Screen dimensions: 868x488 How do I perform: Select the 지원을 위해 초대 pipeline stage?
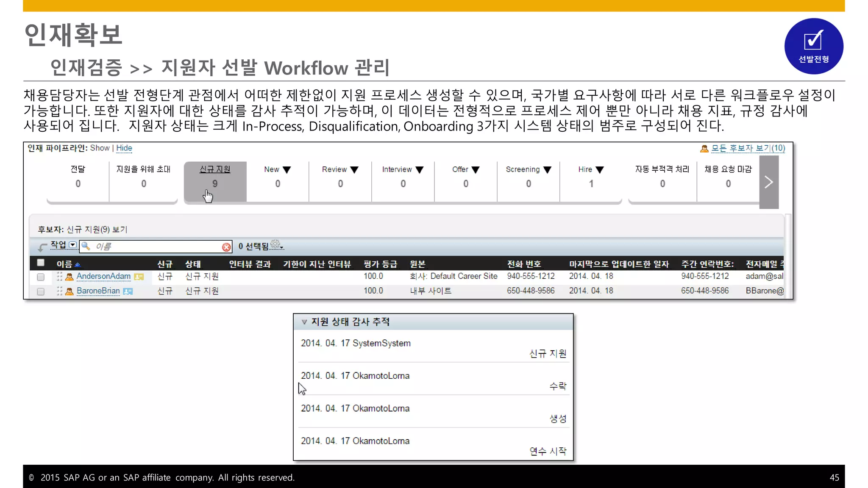(144, 181)
